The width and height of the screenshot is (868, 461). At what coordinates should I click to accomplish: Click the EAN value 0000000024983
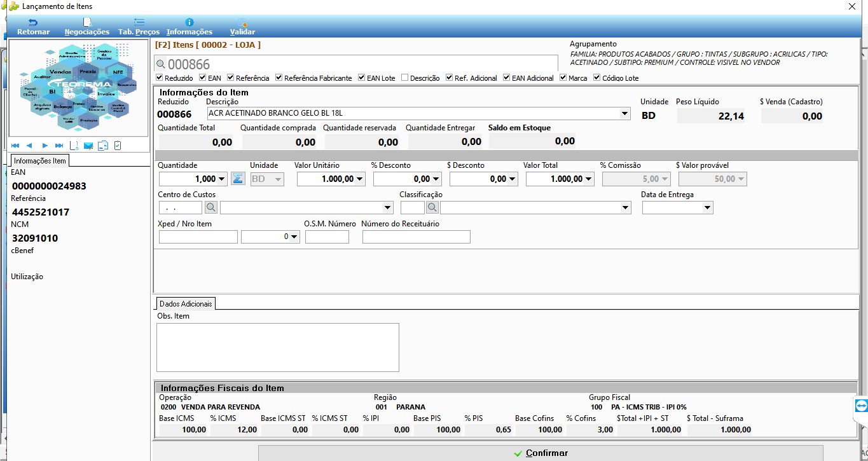(x=49, y=186)
